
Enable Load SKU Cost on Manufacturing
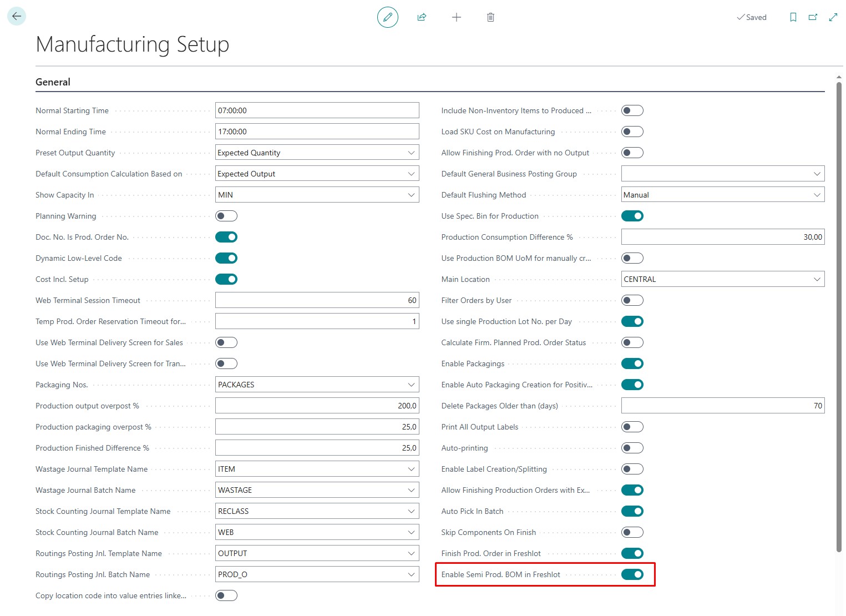632,132
